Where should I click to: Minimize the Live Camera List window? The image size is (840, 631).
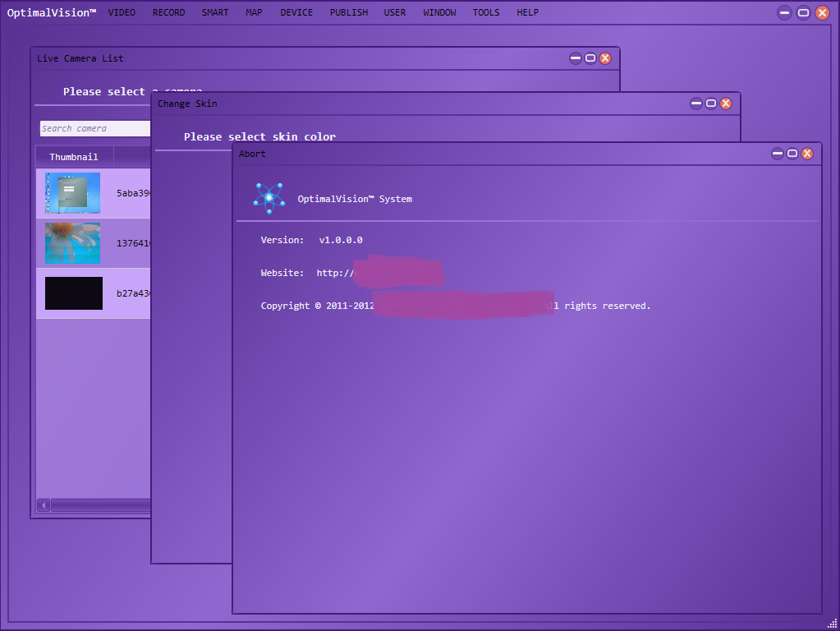tap(575, 58)
